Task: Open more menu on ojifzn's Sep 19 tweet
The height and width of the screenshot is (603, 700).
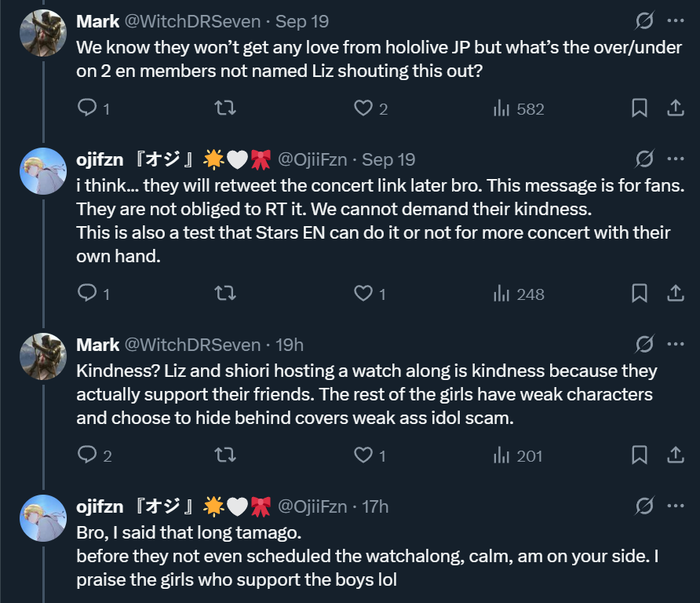Action: [675, 159]
